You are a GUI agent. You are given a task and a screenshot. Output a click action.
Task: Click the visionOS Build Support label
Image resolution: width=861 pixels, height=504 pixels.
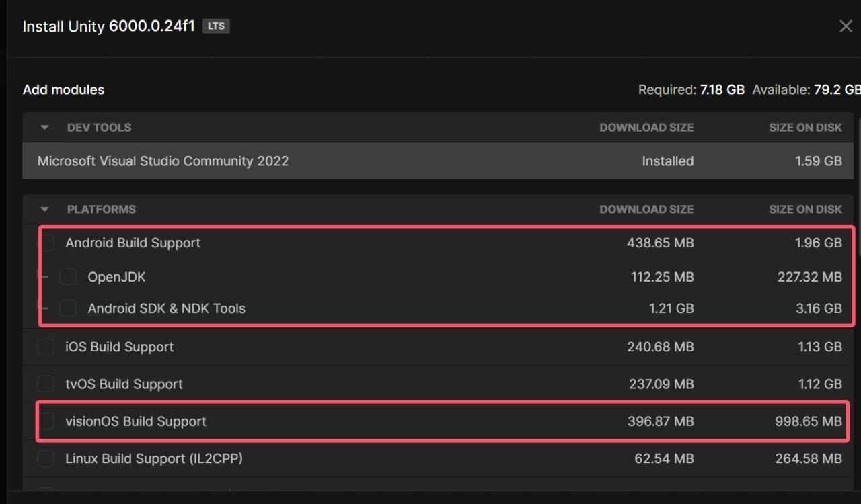click(x=136, y=421)
